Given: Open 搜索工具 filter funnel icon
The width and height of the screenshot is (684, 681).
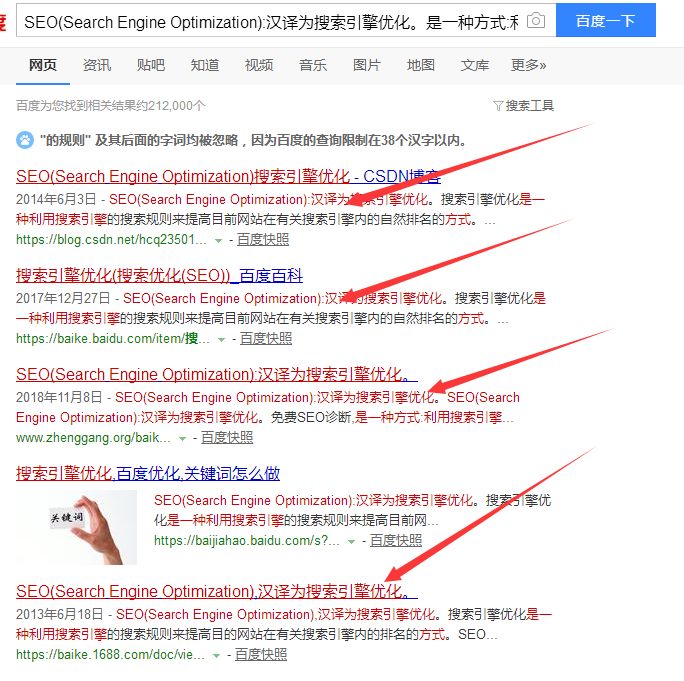Looking at the screenshot, I should pyautogui.click(x=498, y=106).
